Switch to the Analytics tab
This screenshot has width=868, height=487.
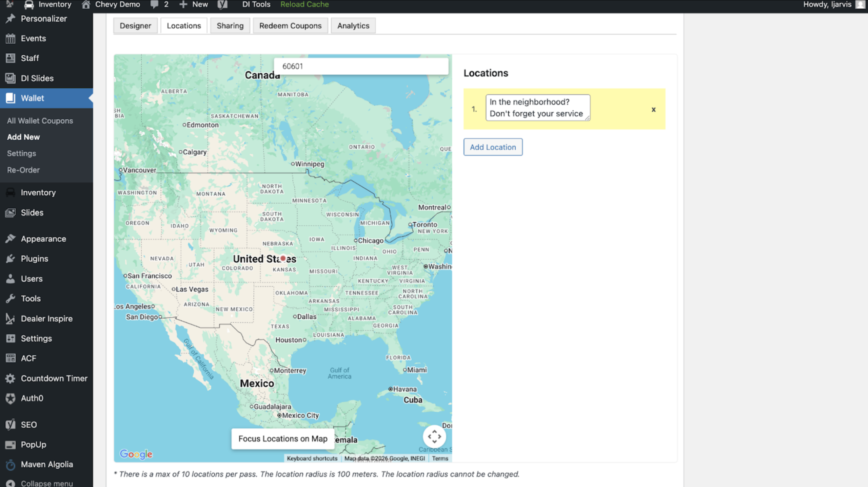pos(353,26)
